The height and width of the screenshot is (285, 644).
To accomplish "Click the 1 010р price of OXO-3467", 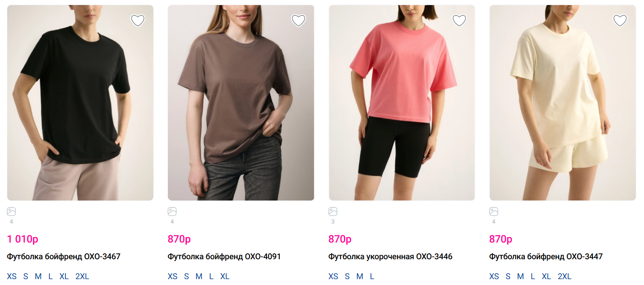I will click(23, 239).
